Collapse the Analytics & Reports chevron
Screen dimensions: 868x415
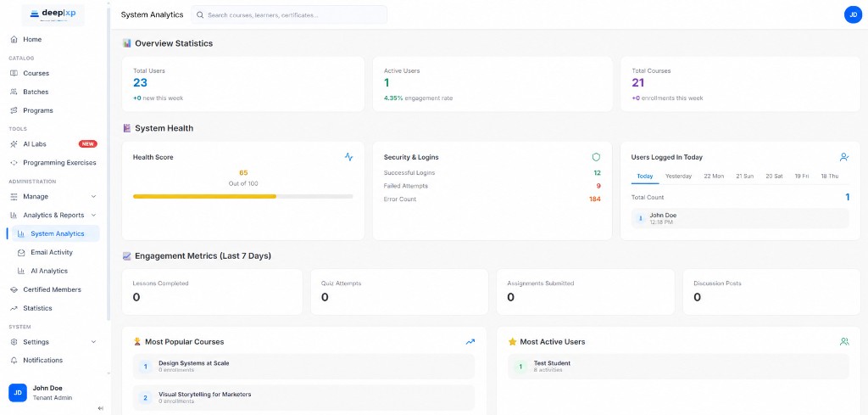pyautogui.click(x=93, y=215)
